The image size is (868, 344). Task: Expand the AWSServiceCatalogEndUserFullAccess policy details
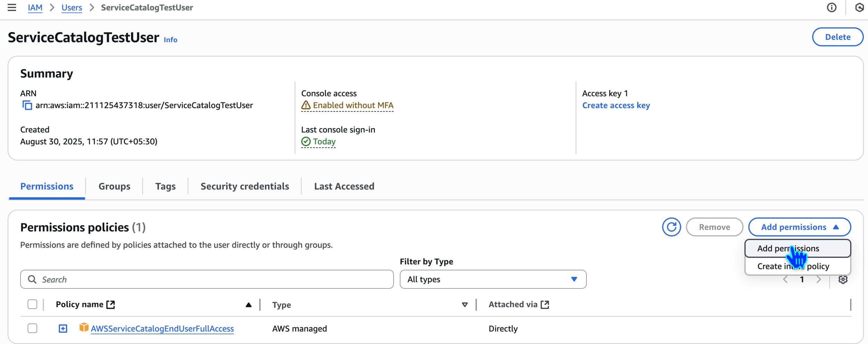[x=63, y=328]
